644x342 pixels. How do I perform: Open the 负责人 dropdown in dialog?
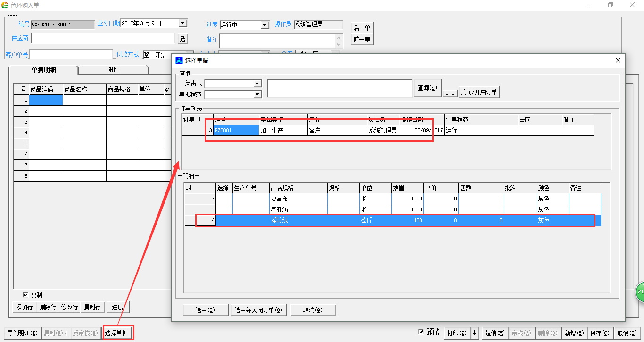(x=257, y=83)
